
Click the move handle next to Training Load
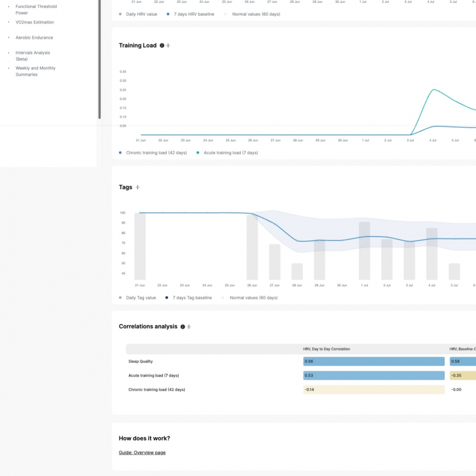pyautogui.click(x=168, y=45)
